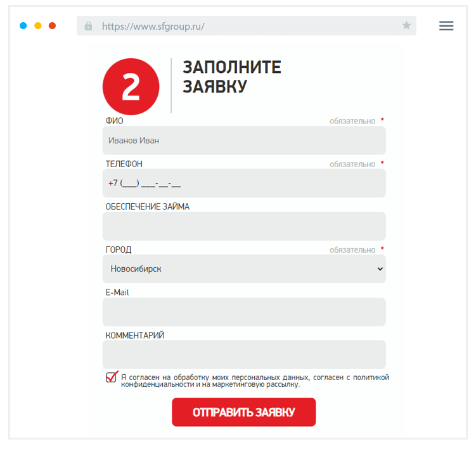Focus the ТЕЛЕФОН phone input field

[x=244, y=183]
